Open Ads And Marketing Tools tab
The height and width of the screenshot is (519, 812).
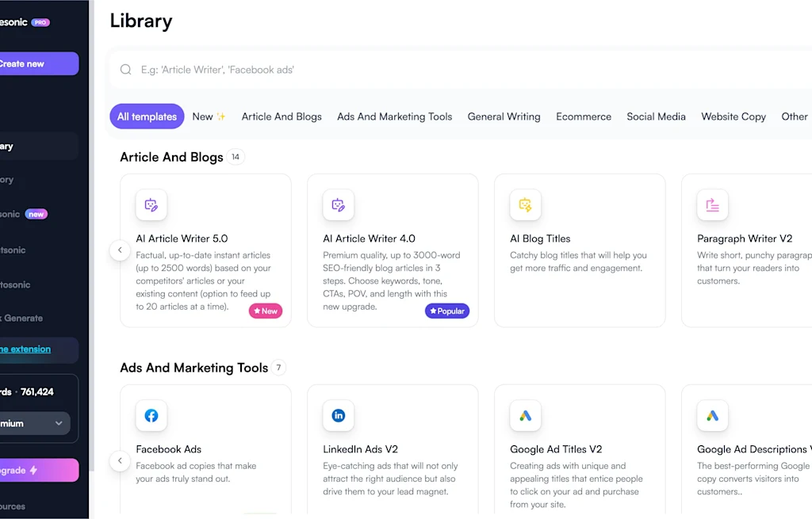(395, 116)
